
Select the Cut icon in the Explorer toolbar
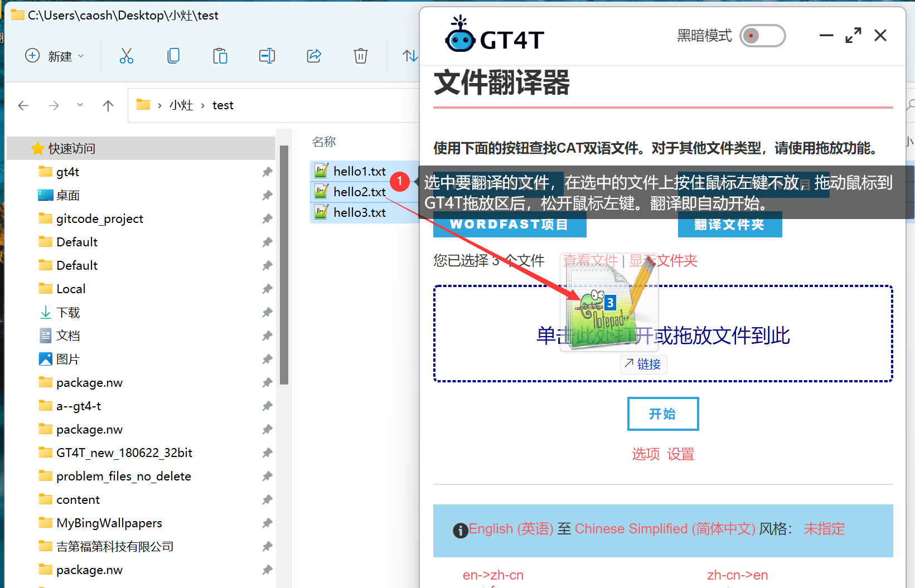coord(126,56)
